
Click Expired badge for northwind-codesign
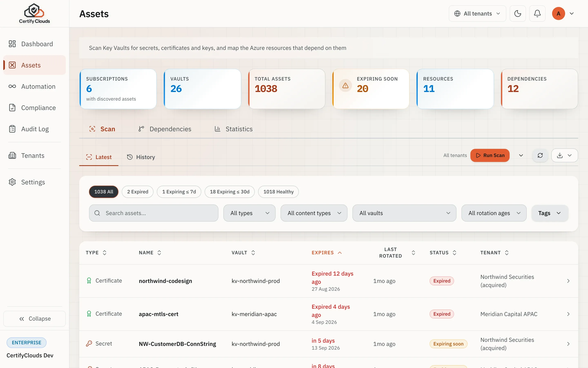[x=441, y=281]
